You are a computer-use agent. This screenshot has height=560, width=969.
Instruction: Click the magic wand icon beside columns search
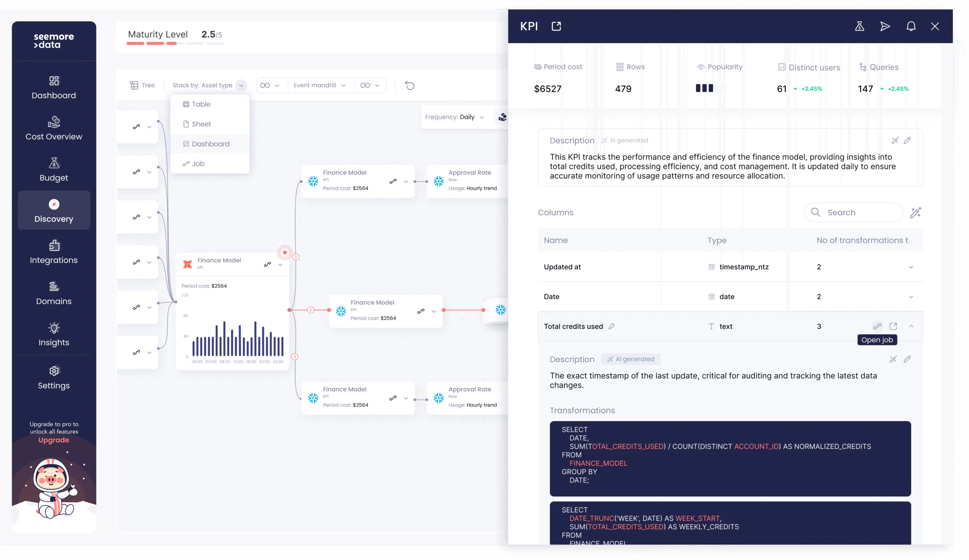tap(916, 213)
